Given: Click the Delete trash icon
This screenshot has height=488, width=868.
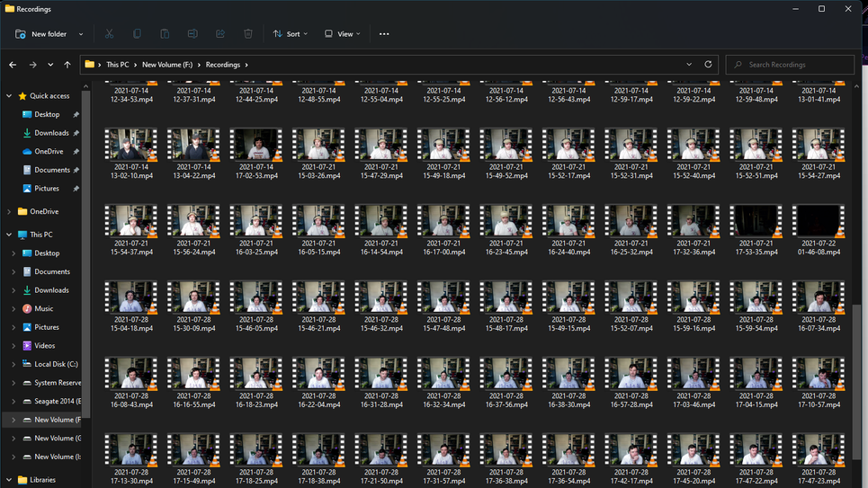Looking at the screenshot, I should (x=248, y=34).
